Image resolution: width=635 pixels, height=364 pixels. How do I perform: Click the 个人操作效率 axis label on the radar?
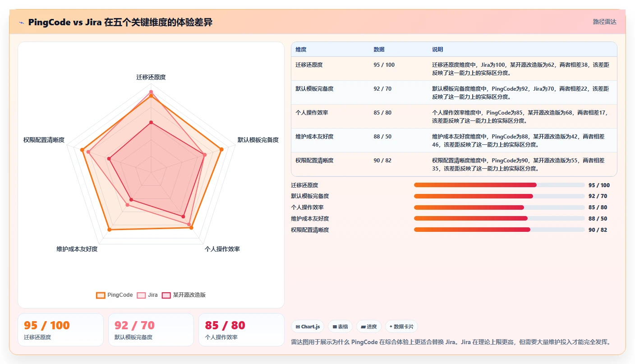(222, 249)
